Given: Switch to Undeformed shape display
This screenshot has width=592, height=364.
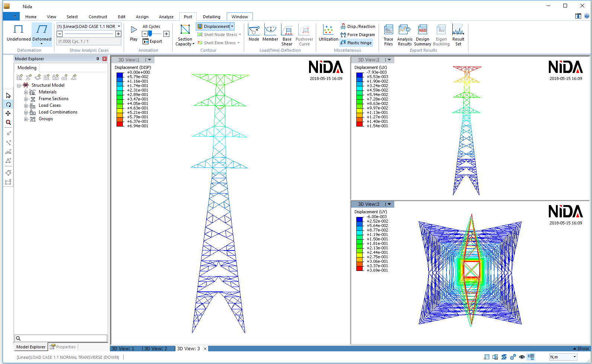Looking at the screenshot, I should [x=19, y=33].
